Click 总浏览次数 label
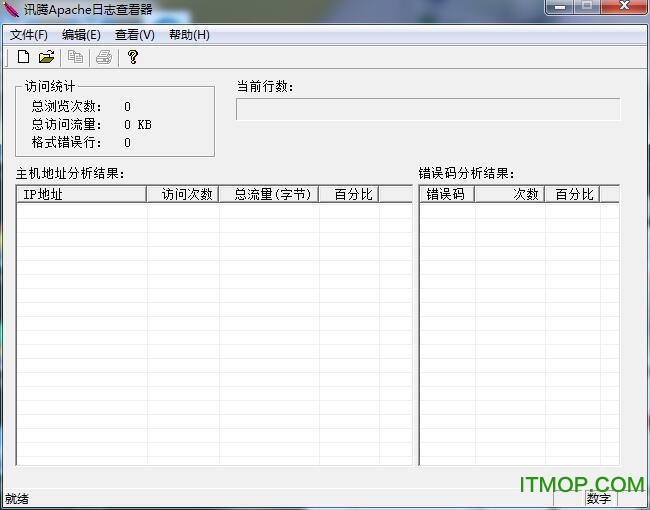Screen dimensions: 650x510 (x=66, y=107)
